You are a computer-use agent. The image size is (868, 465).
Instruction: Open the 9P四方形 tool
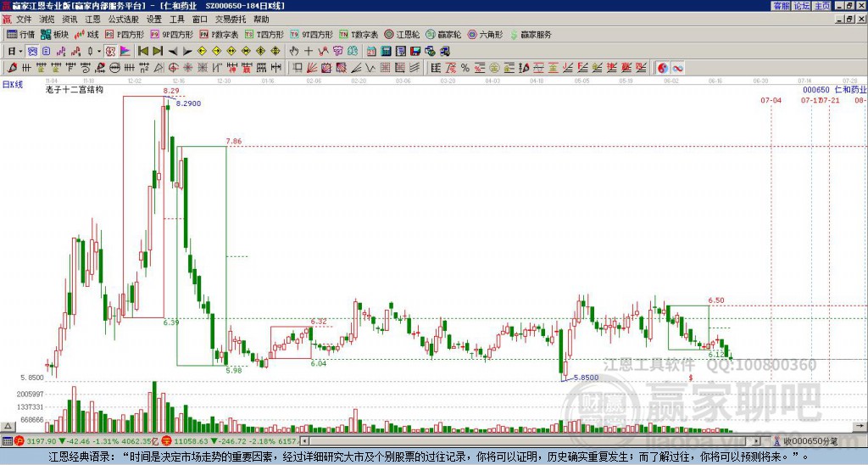point(171,34)
